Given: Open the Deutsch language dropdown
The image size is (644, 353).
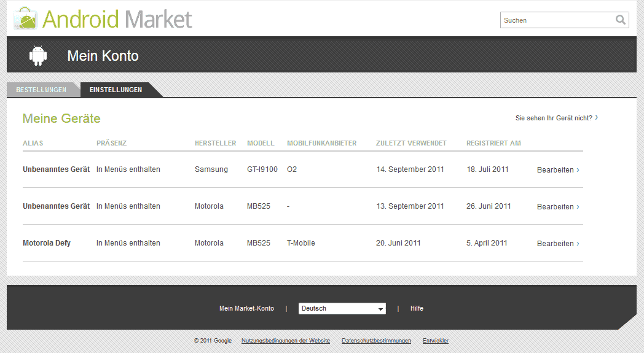Looking at the screenshot, I should 342,309.
